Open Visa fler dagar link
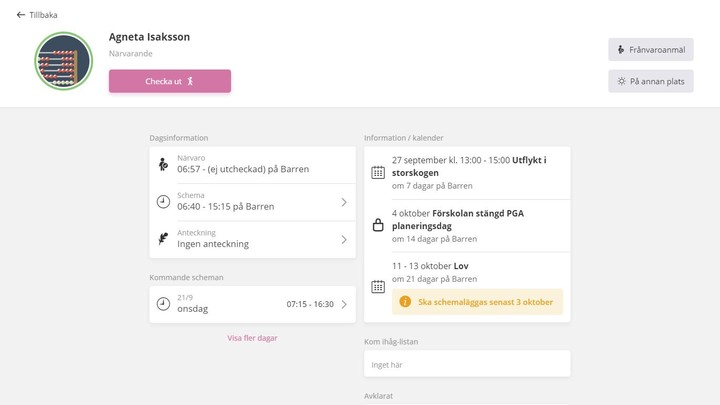 (252, 338)
